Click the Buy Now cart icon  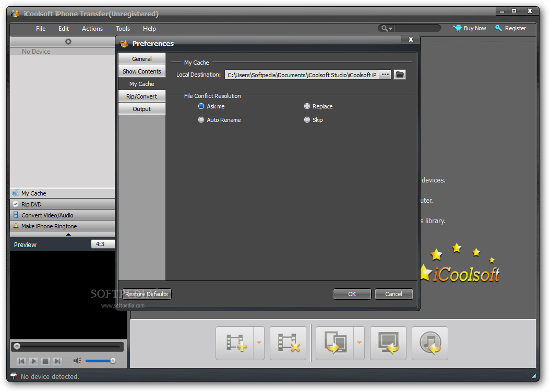457,28
